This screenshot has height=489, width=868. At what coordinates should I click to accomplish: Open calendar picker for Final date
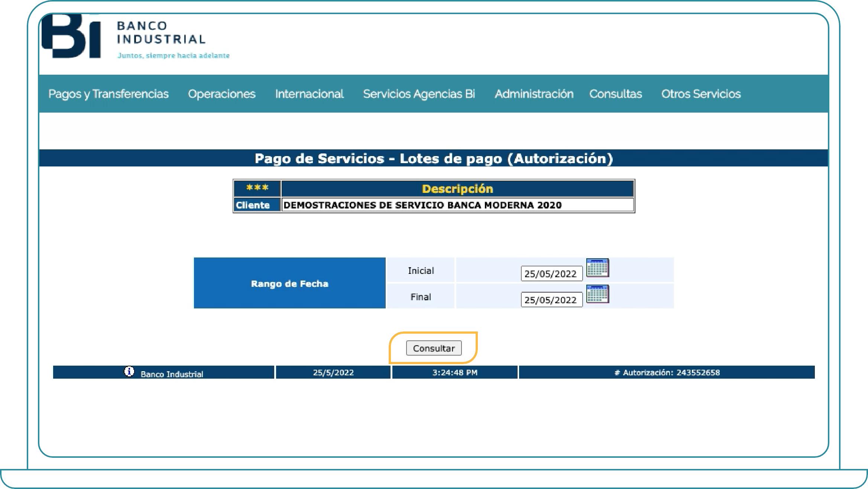tap(597, 294)
